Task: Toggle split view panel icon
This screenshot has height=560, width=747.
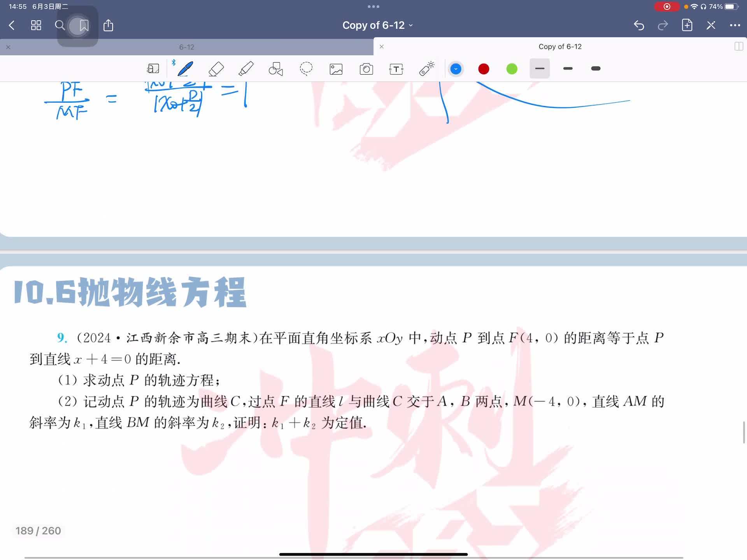Action: coord(738,47)
